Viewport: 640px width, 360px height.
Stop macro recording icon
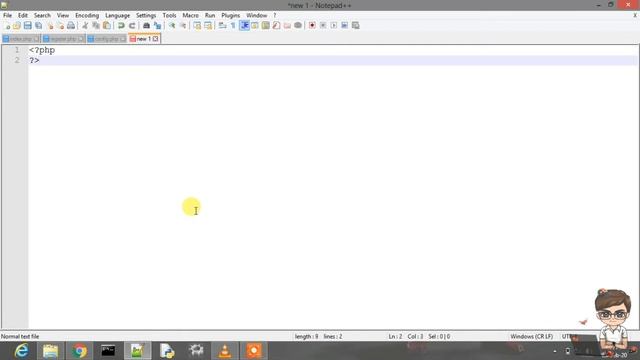click(x=323, y=25)
